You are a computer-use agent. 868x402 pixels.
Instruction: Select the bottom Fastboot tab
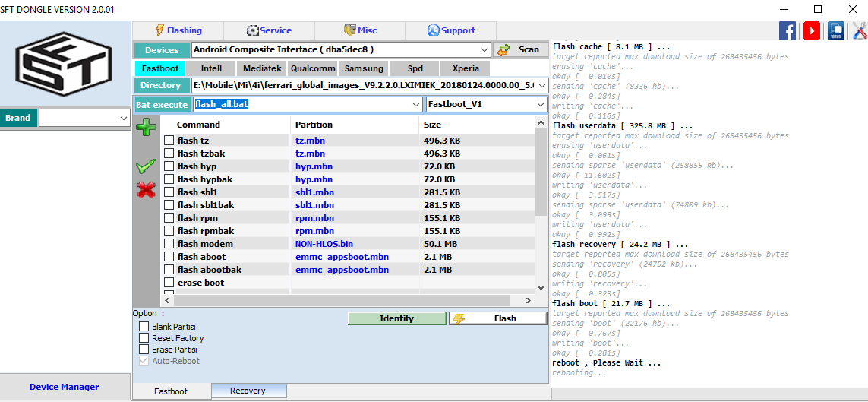[171, 391]
